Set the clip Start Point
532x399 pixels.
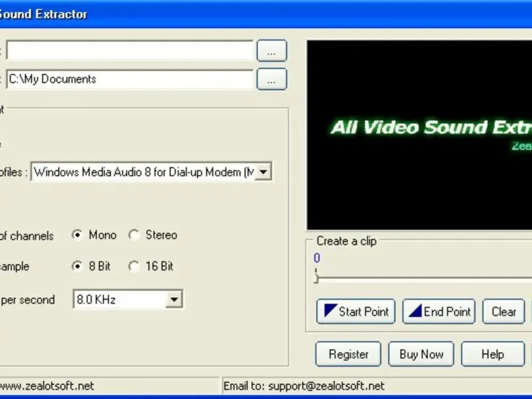pos(356,311)
